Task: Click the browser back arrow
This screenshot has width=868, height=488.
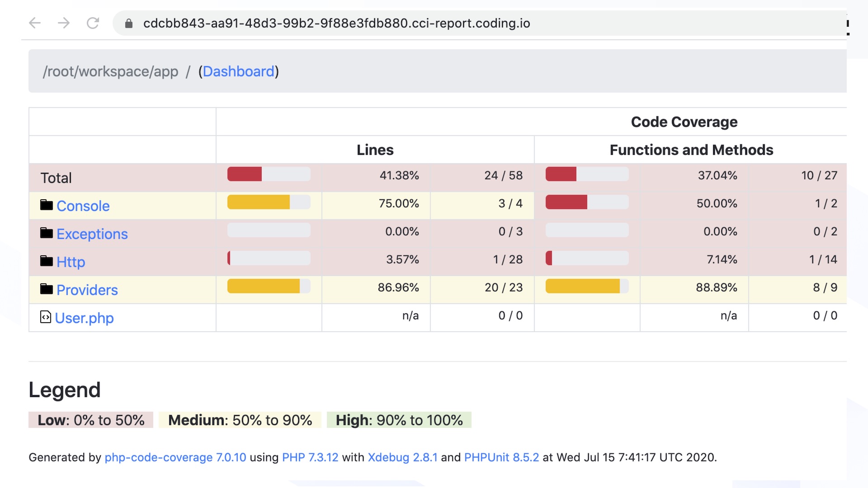Action: pos(35,23)
